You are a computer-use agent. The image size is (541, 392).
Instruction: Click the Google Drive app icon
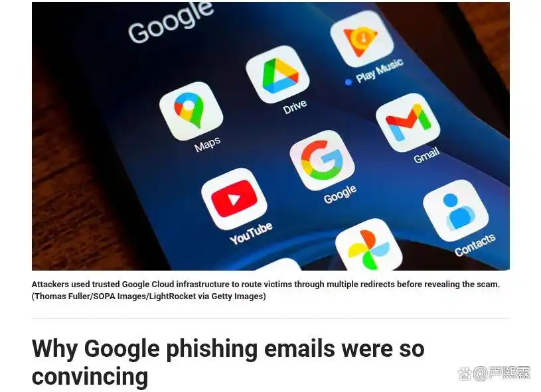(x=277, y=74)
